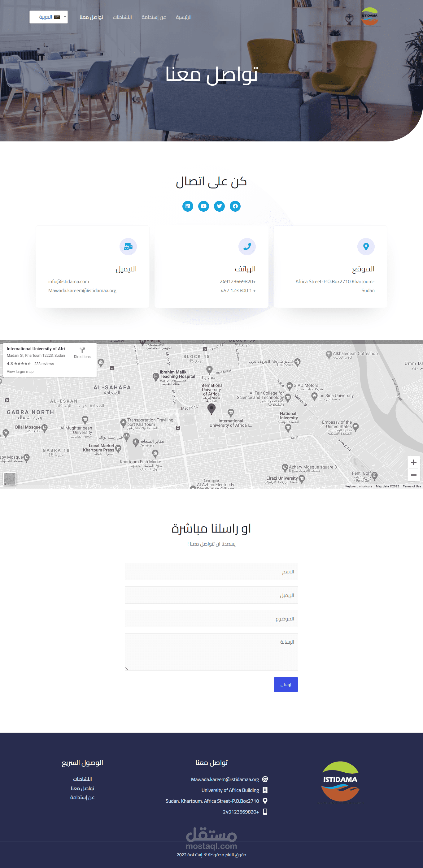
Task: Zoom in on the map with plus button
Action: (x=413, y=462)
